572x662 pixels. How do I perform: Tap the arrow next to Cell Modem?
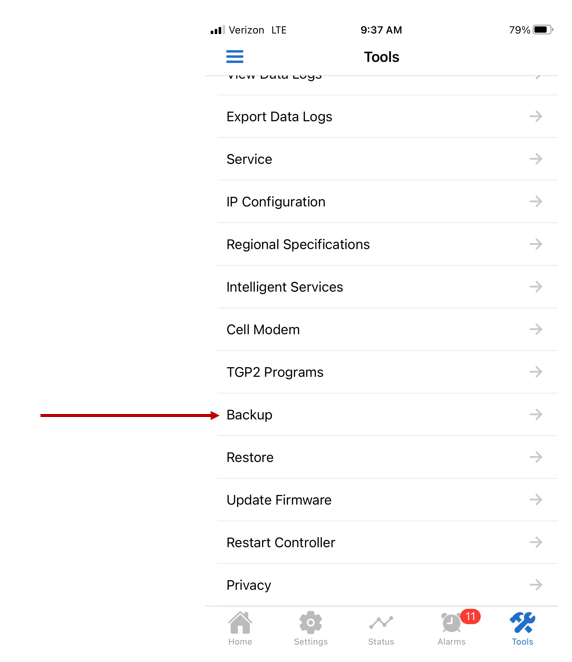[536, 329]
